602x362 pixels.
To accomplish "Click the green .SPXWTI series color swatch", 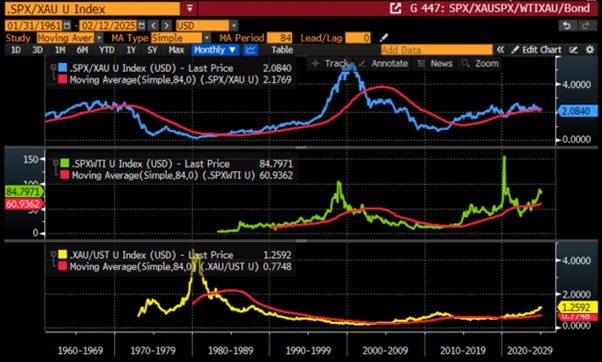I will pos(65,164).
